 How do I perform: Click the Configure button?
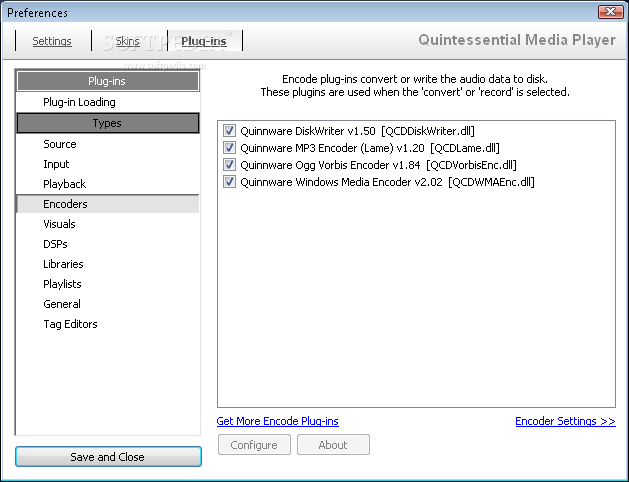[x=254, y=445]
